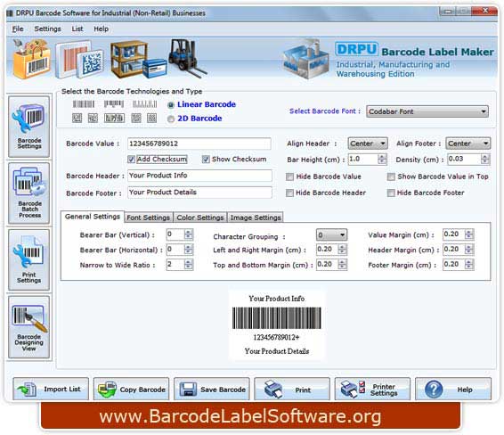Image resolution: width=504 pixels, height=435 pixels.
Task: Click the DRPU logo in banner
Action: 356,50
